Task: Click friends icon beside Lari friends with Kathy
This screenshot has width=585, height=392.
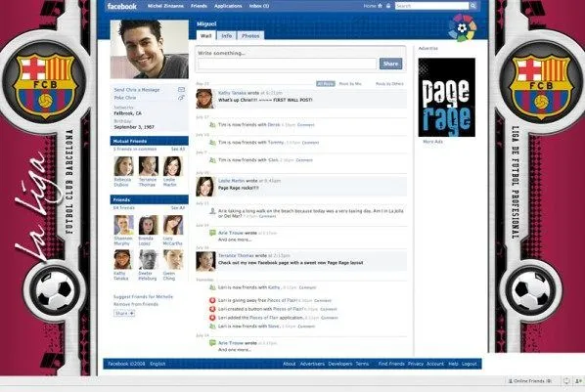Action: pos(212,287)
